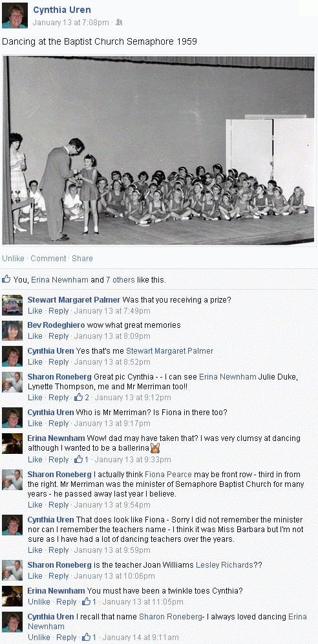
Task: Unlike Erina's twinkle toes comment
Action: coord(39,602)
